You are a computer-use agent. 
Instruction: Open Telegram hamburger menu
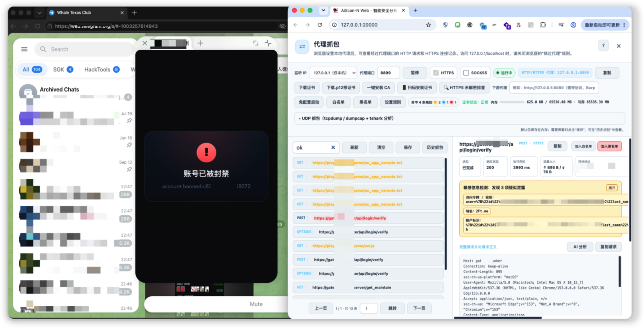coord(24,49)
